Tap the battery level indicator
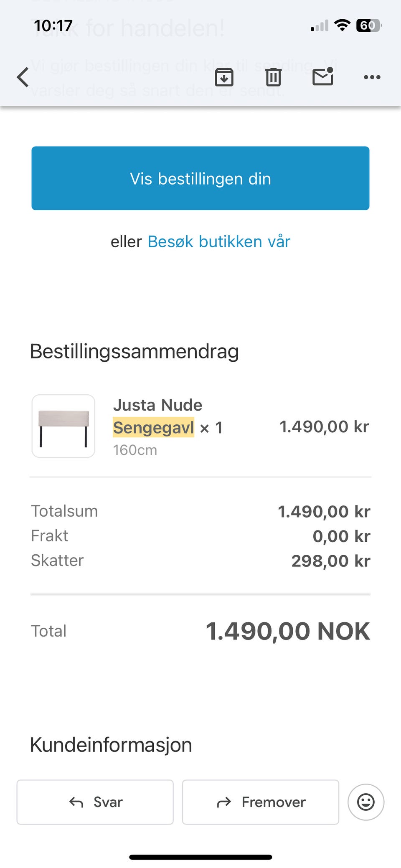 pos(368,25)
